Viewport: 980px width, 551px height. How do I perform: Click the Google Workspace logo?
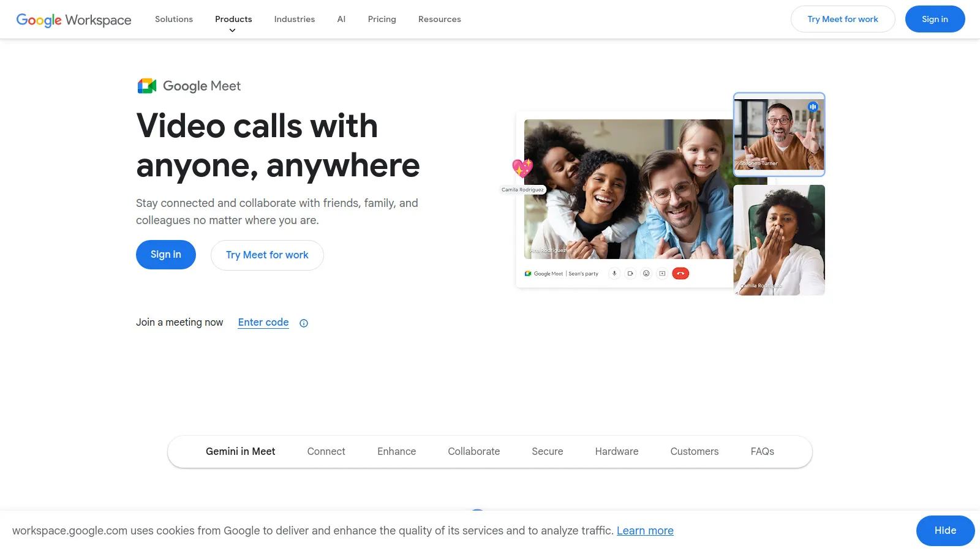coord(73,19)
